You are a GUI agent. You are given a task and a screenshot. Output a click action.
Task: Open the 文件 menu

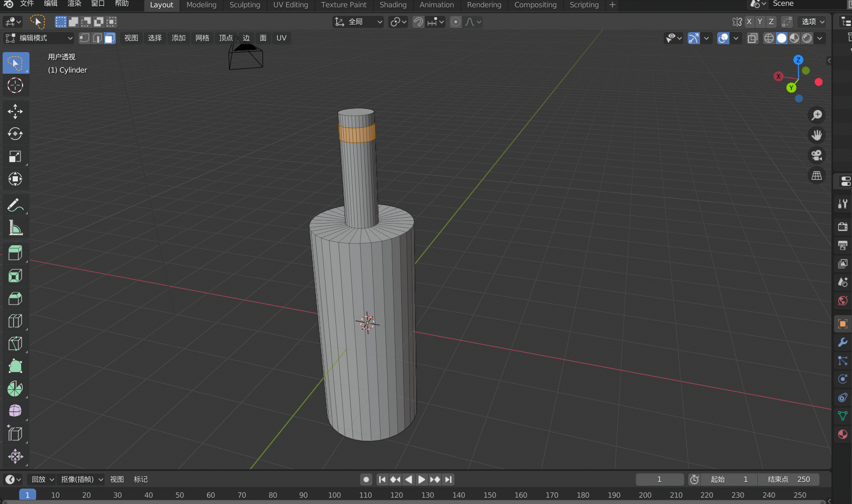(27, 4)
